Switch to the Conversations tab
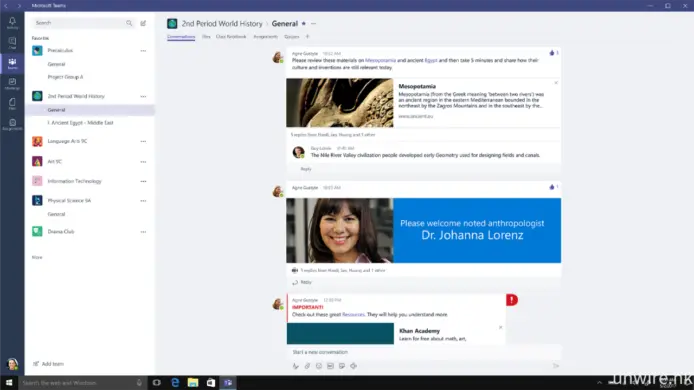Viewport: 694px width, 390px height. [181, 37]
